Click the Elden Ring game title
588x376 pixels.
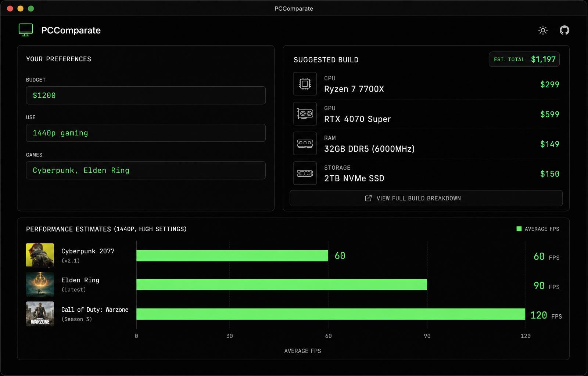[80, 280]
